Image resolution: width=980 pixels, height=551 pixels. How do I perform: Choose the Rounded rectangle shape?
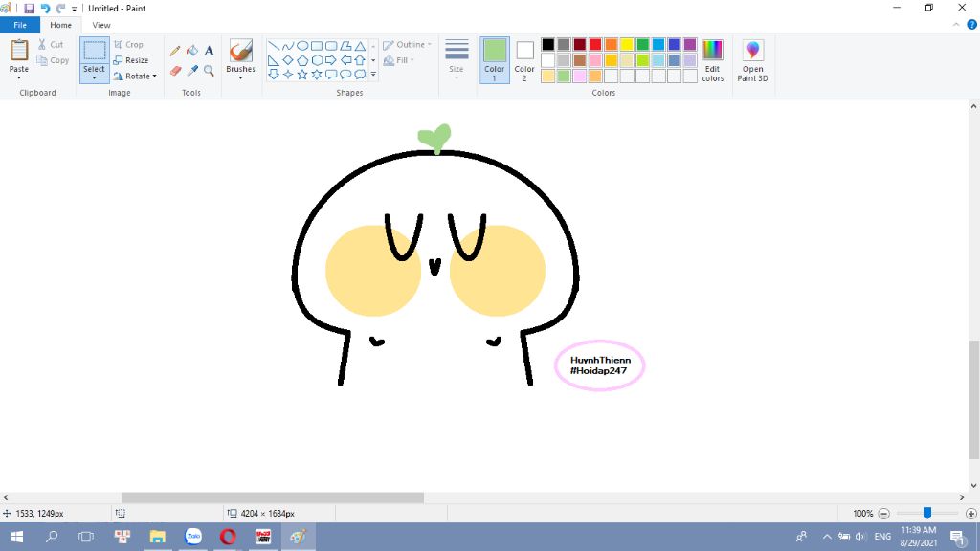tap(331, 46)
